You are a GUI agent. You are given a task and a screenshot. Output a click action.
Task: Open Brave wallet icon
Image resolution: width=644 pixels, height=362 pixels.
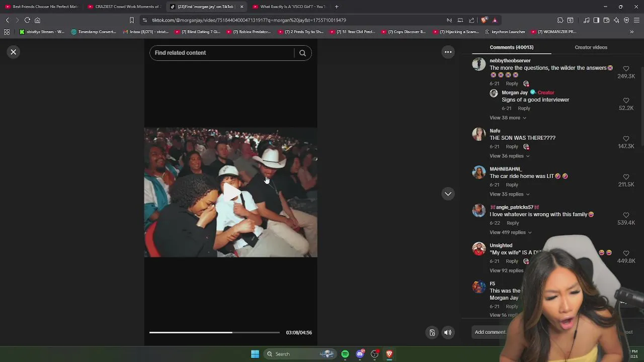(606, 20)
